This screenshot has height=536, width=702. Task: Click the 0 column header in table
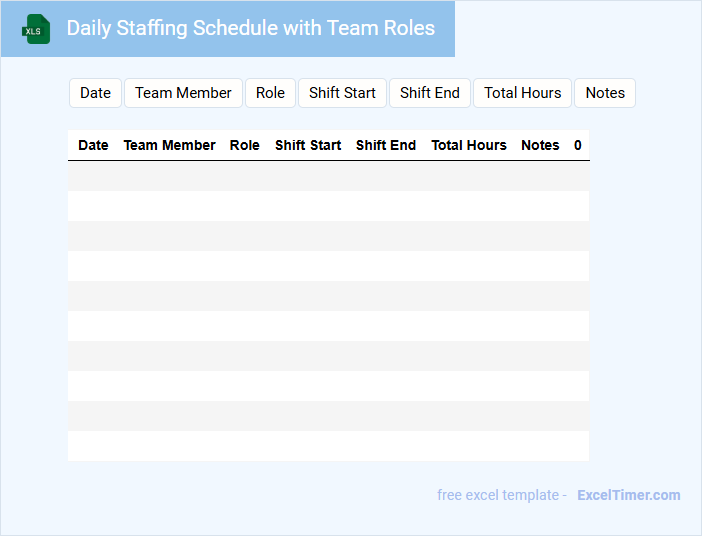(578, 145)
